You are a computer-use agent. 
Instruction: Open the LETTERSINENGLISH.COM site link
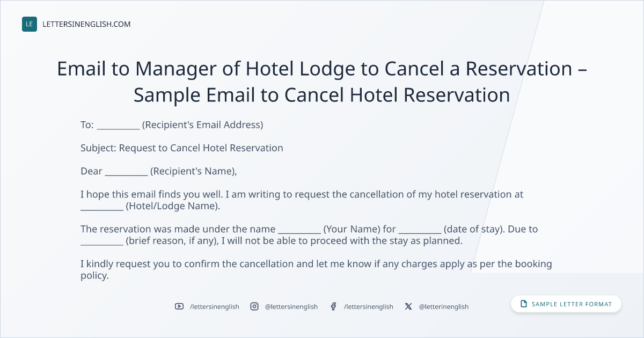pyautogui.click(x=86, y=24)
